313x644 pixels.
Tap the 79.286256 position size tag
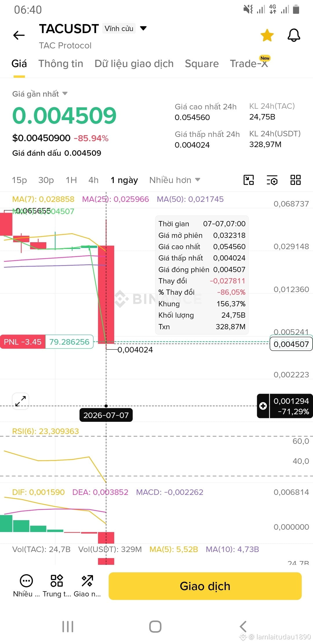click(69, 342)
